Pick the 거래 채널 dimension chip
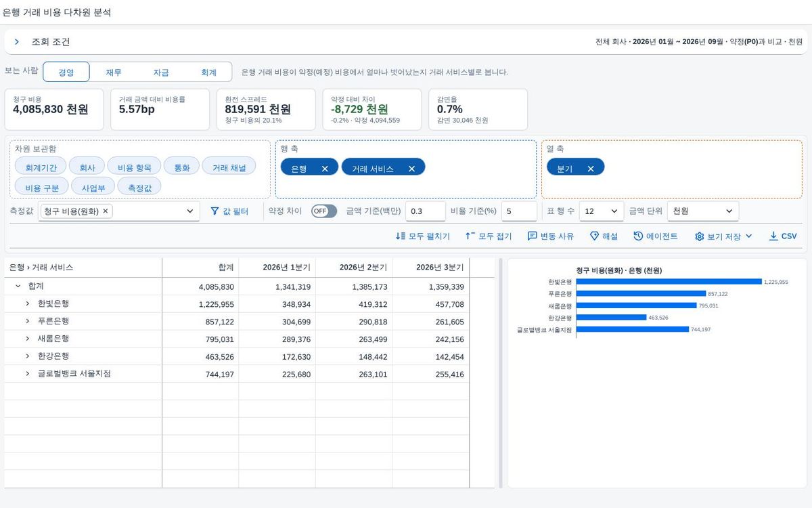 click(x=229, y=167)
